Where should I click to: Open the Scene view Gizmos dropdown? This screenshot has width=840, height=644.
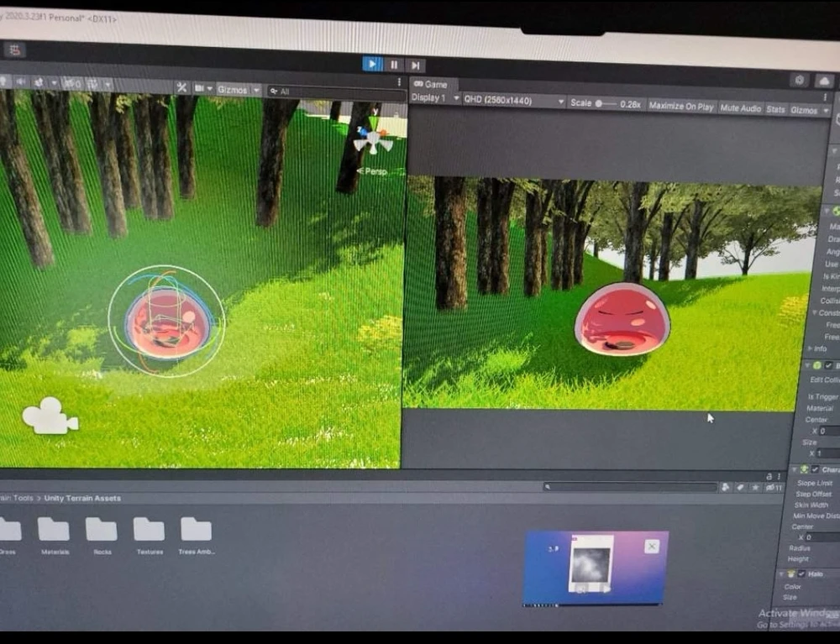[239, 89]
